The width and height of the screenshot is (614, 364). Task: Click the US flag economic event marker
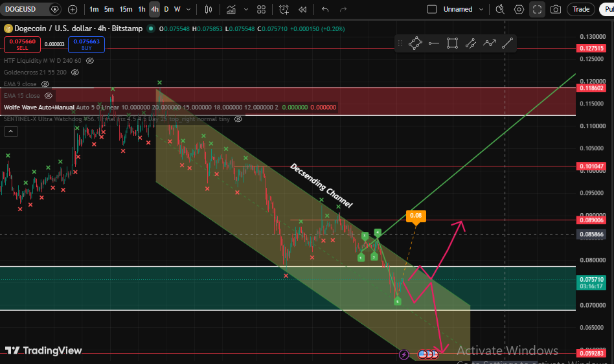click(422, 354)
